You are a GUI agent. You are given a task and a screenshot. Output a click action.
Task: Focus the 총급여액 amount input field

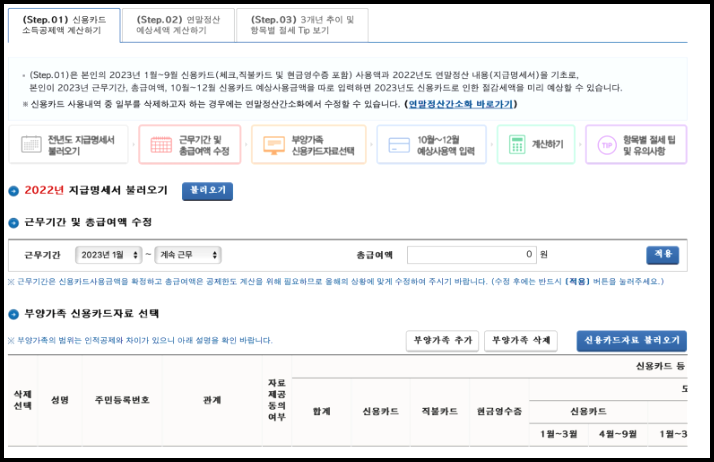click(x=471, y=254)
